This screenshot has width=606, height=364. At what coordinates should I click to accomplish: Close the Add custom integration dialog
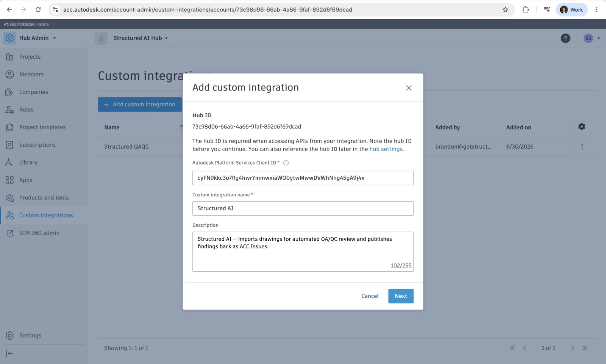pyautogui.click(x=409, y=88)
